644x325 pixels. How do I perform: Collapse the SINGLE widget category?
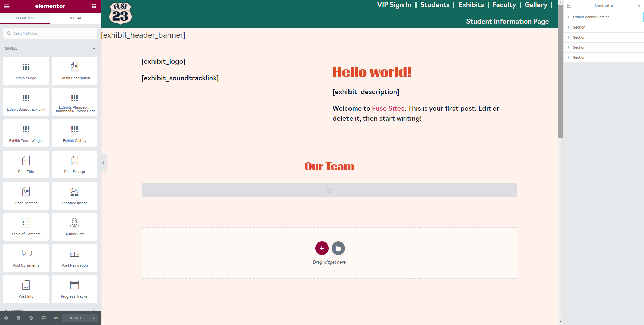pos(94,48)
